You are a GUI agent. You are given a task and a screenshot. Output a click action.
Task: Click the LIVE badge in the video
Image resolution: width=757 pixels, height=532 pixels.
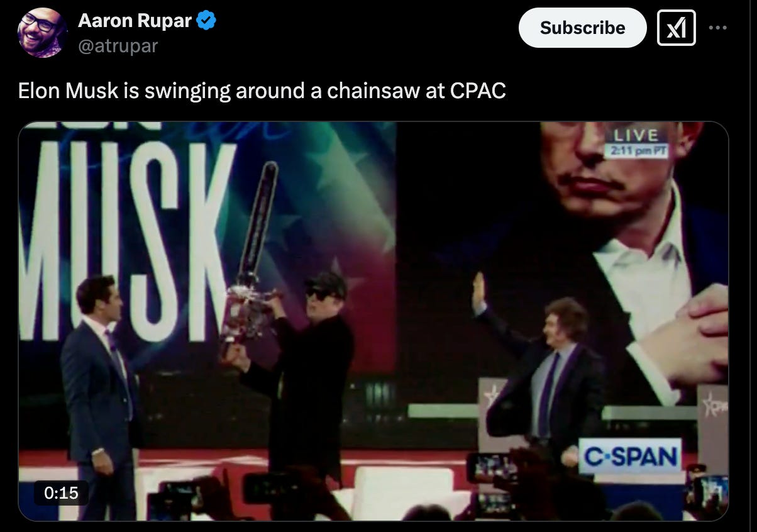[x=636, y=135]
